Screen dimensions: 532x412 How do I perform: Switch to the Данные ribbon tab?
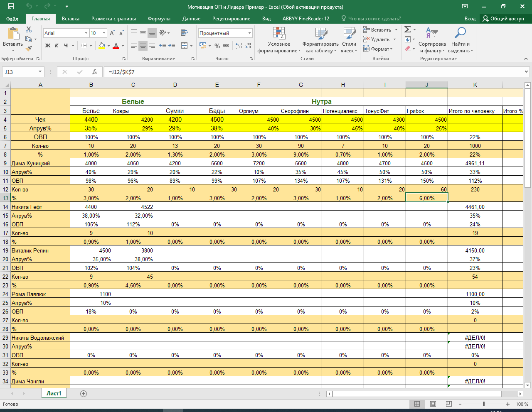click(191, 19)
